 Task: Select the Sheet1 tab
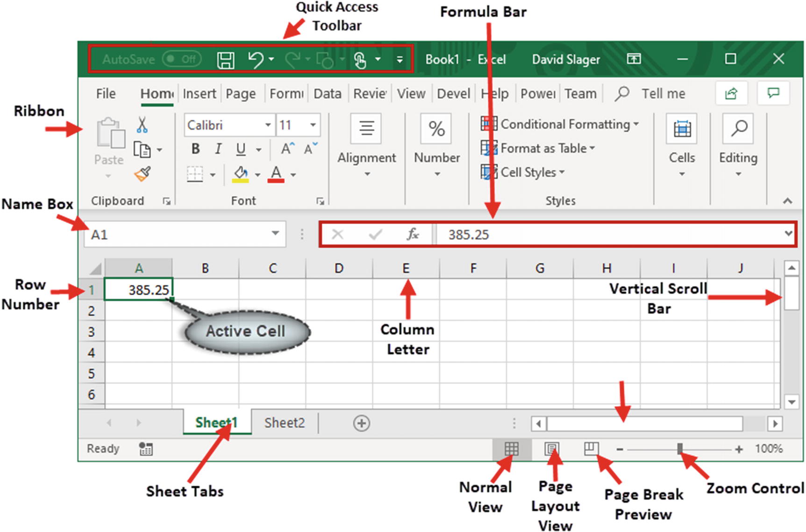click(216, 423)
